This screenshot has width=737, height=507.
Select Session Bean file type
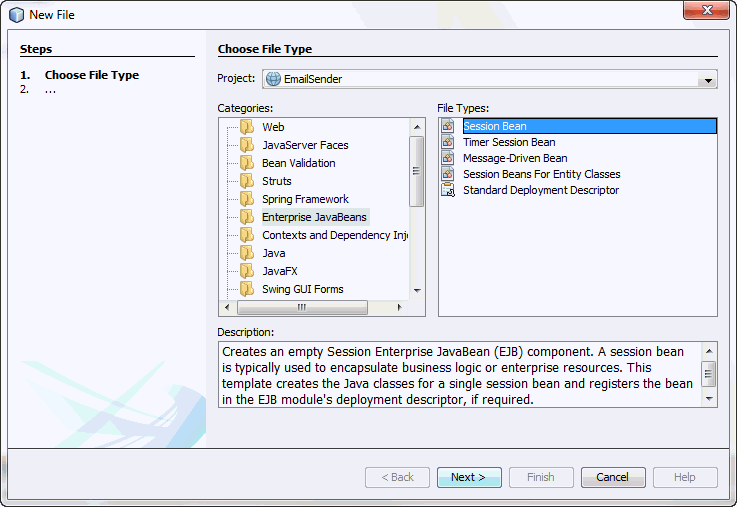(589, 126)
